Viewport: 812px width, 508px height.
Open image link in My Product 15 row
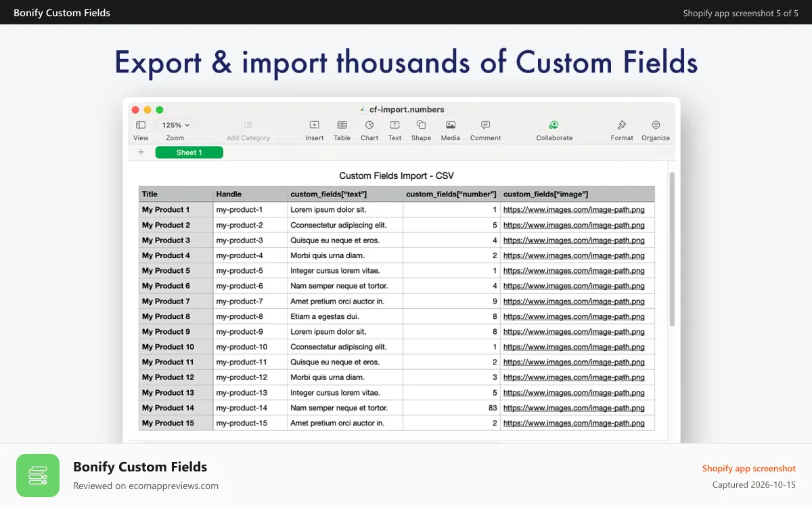coord(574,423)
